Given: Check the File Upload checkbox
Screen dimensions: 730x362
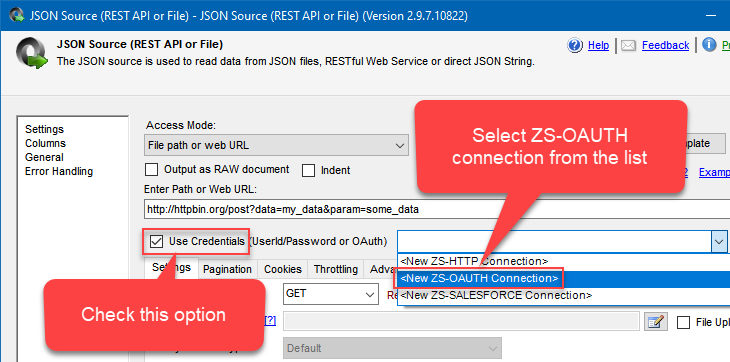Looking at the screenshot, I should point(683,322).
